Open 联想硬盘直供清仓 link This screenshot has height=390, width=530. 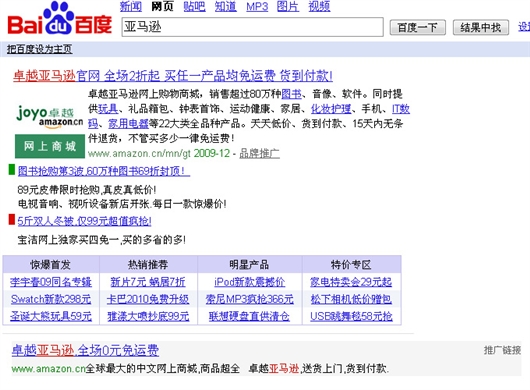coord(249,316)
